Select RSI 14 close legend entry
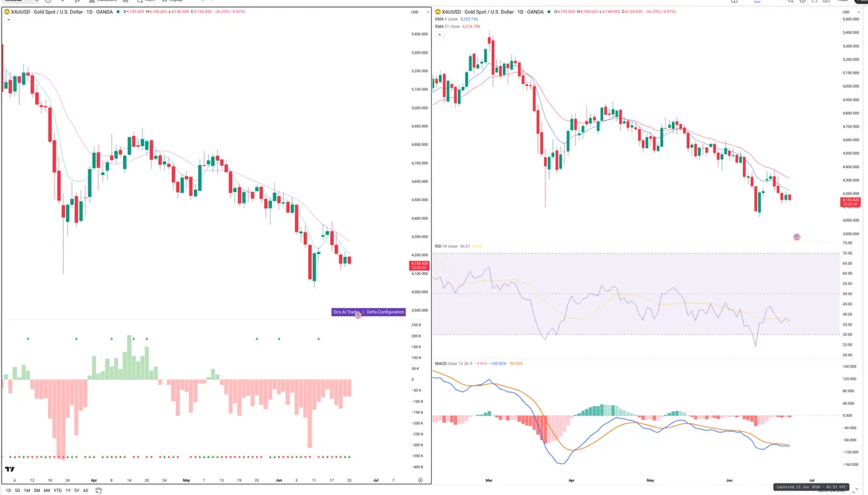The image size is (868, 495). click(x=446, y=246)
